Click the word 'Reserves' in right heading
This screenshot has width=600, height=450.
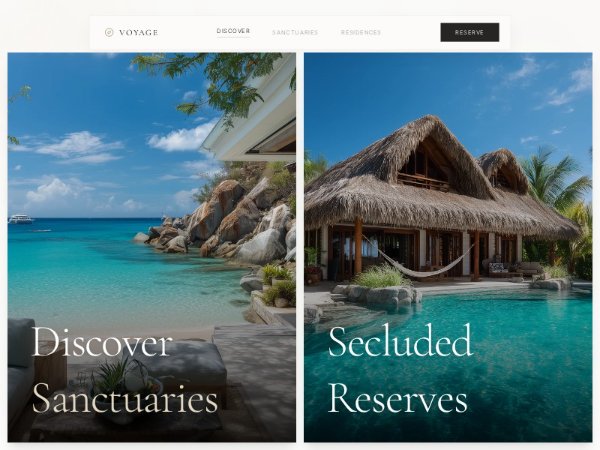(398, 398)
